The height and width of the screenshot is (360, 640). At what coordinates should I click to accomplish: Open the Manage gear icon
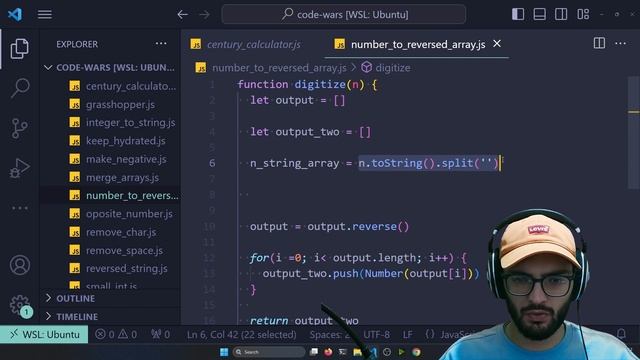click(20, 305)
